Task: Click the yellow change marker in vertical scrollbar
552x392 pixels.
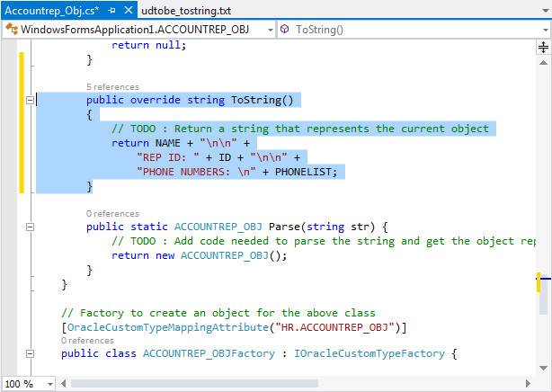Action: tap(539, 282)
